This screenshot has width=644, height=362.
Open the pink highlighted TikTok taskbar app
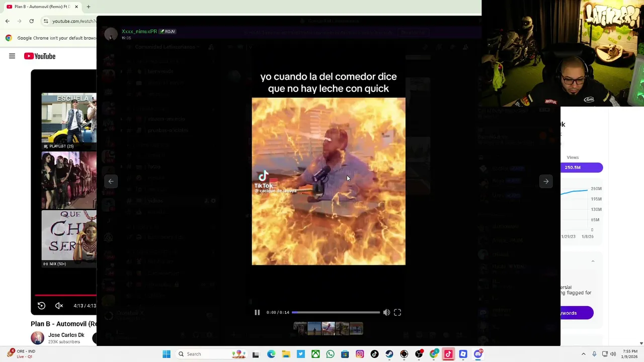tap(448, 354)
